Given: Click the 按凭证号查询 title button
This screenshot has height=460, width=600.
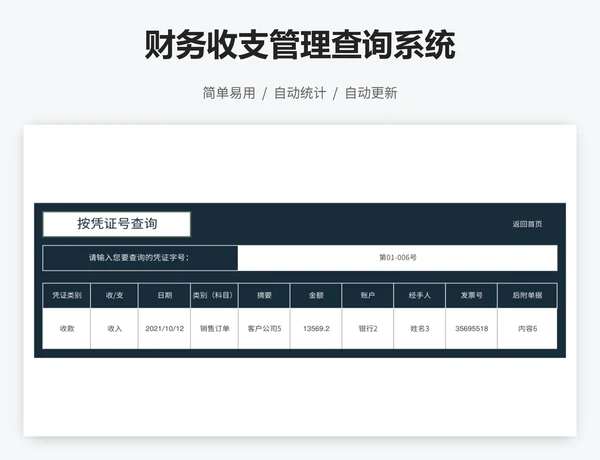Looking at the screenshot, I should point(117,224).
